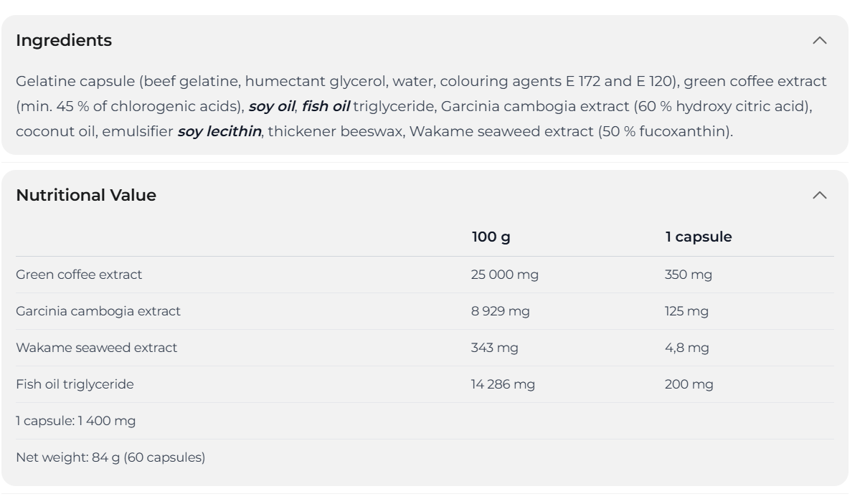Viewport: 865px width, 504px height.
Task: Collapse the Nutritional Value section chevron
Action: 819,196
